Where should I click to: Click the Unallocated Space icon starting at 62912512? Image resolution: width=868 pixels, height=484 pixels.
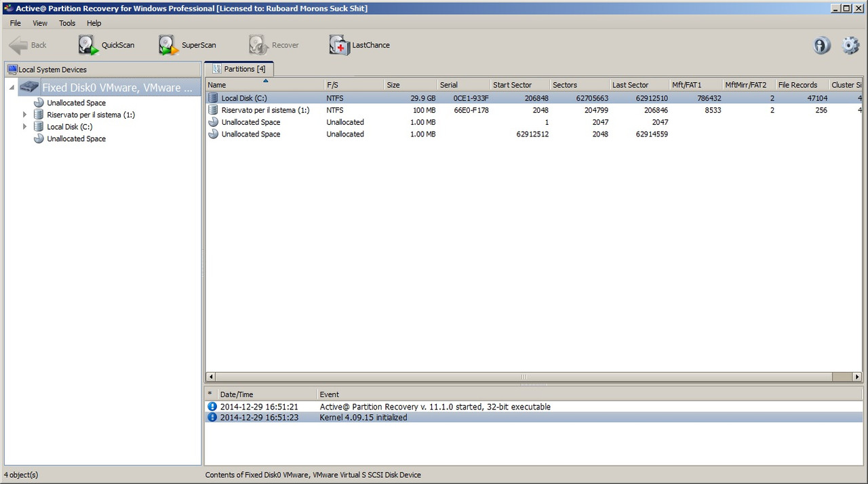coord(214,134)
